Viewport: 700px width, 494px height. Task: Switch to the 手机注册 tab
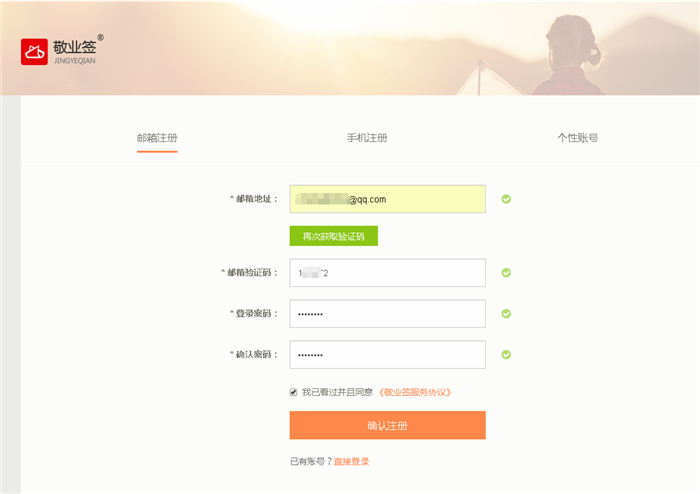coord(367,137)
